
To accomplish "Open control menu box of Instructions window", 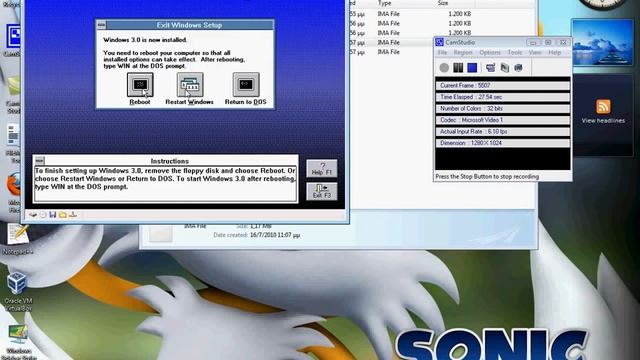I will 40,161.
